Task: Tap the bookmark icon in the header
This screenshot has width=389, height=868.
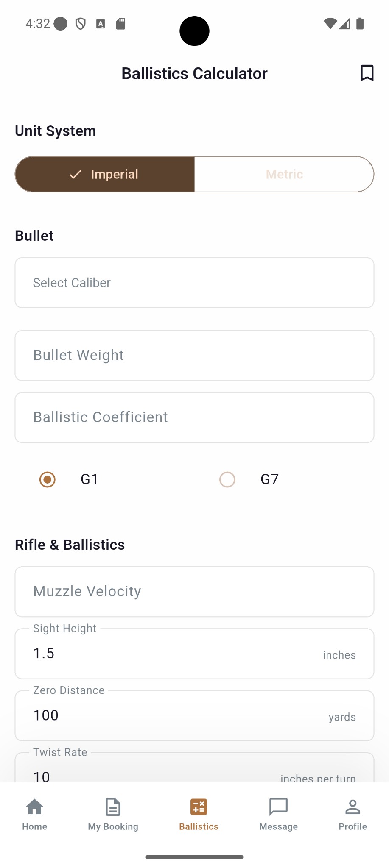Action: [367, 73]
